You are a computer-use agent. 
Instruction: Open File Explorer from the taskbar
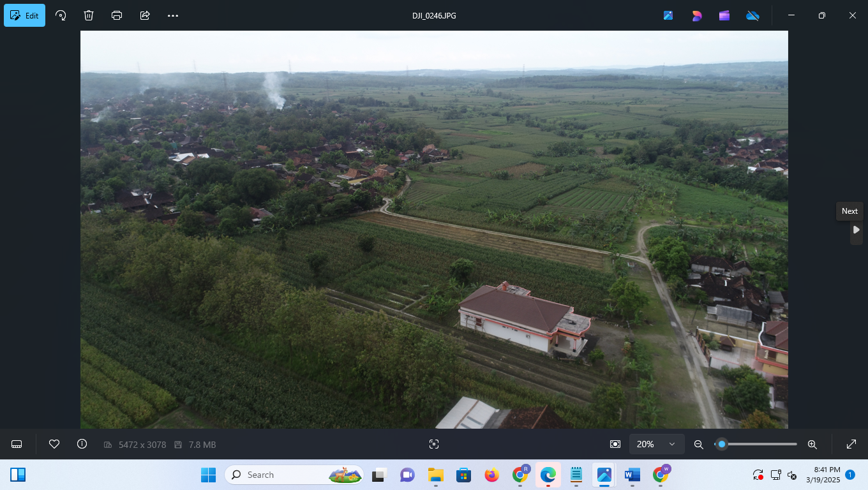point(435,475)
